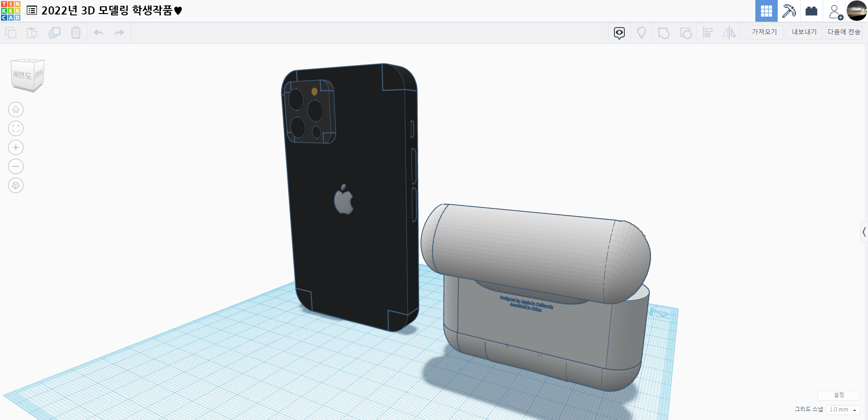This screenshot has height=420, width=868.
Task: Open the design list icon beside title
Action: [32, 10]
